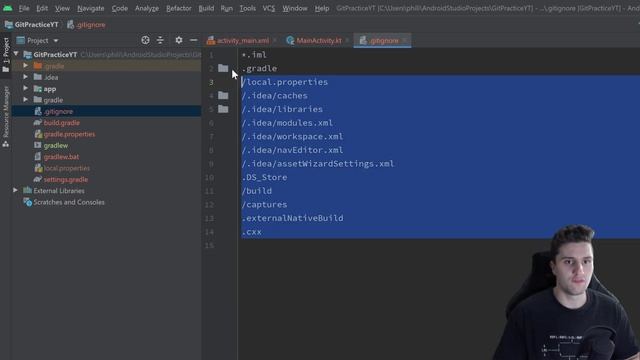Click .gitignore breadcrumb in navigation bar

(x=86, y=25)
